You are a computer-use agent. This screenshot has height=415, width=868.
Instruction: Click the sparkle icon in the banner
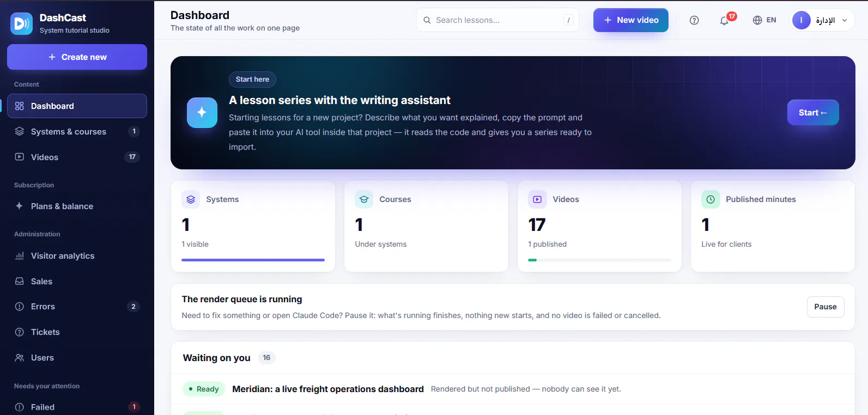pyautogui.click(x=202, y=113)
